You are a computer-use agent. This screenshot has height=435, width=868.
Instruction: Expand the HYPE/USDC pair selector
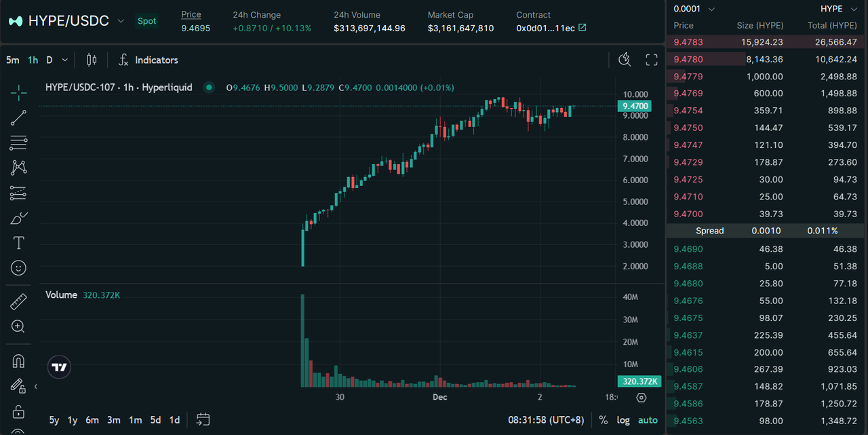pos(121,21)
